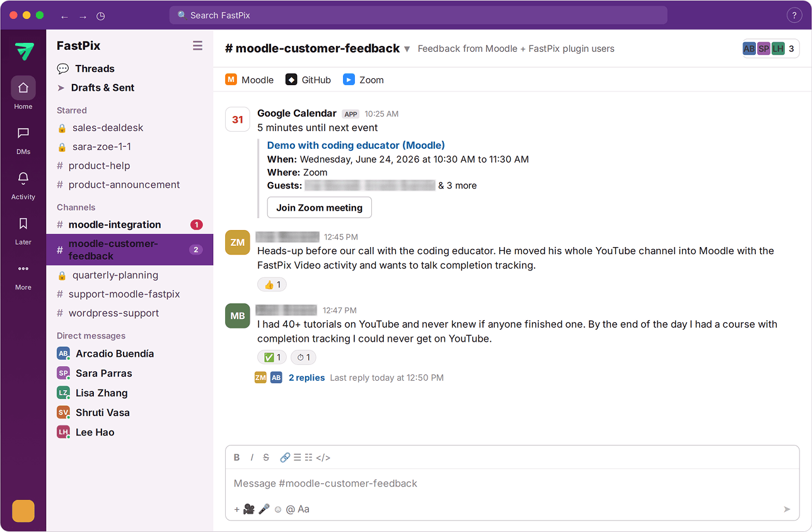Click the plus attach icon in composer
Image resolution: width=812 pixels, height=532 pixels.
click(237, 509)
